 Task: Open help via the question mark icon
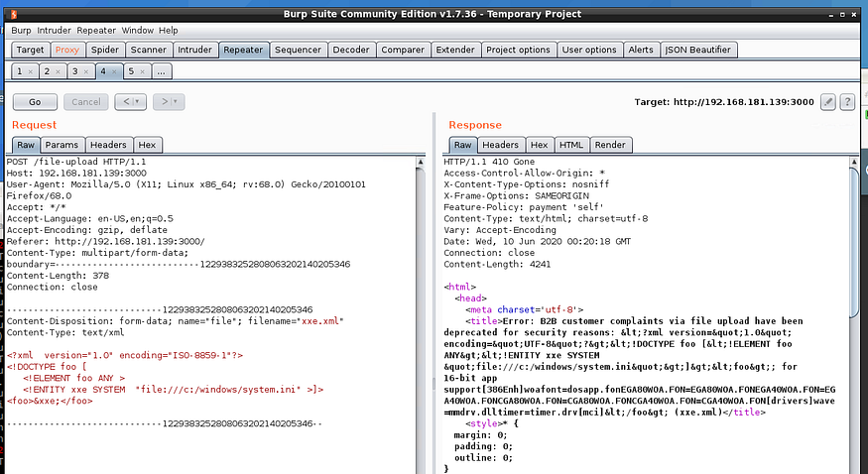click(x=847, y=102)
